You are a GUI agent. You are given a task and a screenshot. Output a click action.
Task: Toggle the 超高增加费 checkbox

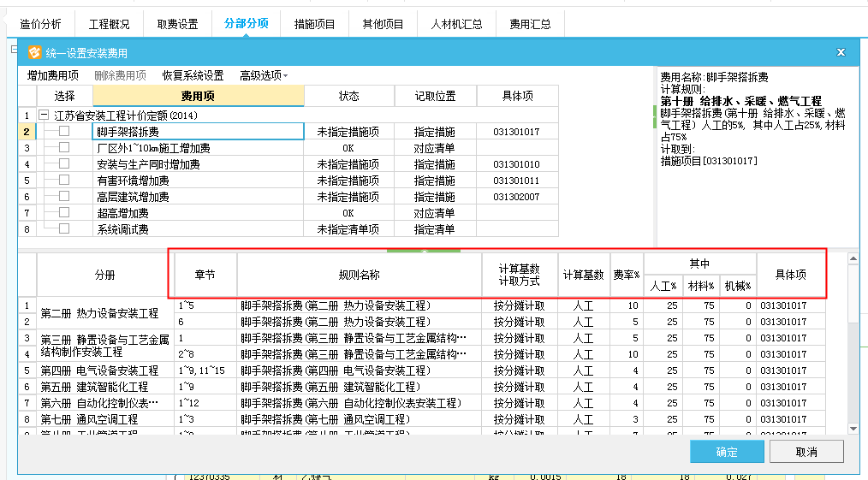[x=64, y=213]
